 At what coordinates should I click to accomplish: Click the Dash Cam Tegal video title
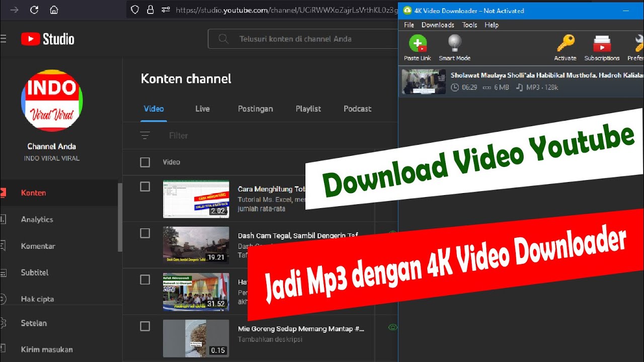(x=298, y=235)
